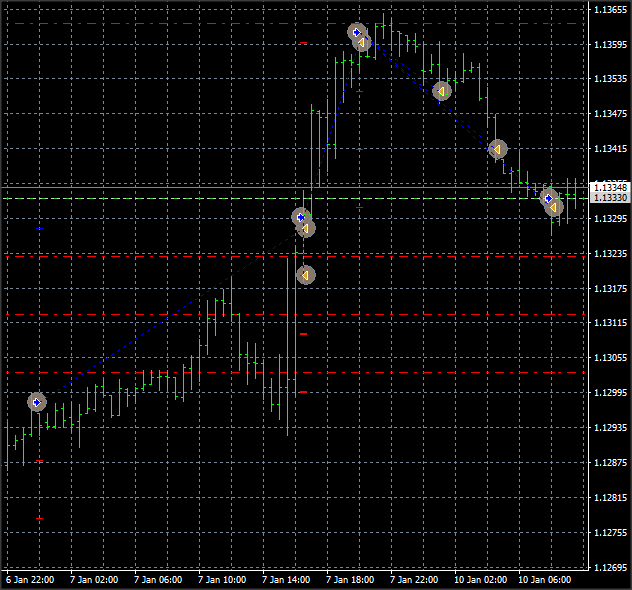Image resolution: width=632 pixels, height=590 pixels.
Task: Click the 1.12815 price axis label
Action: pyautogui.click(x=610, y=498)
